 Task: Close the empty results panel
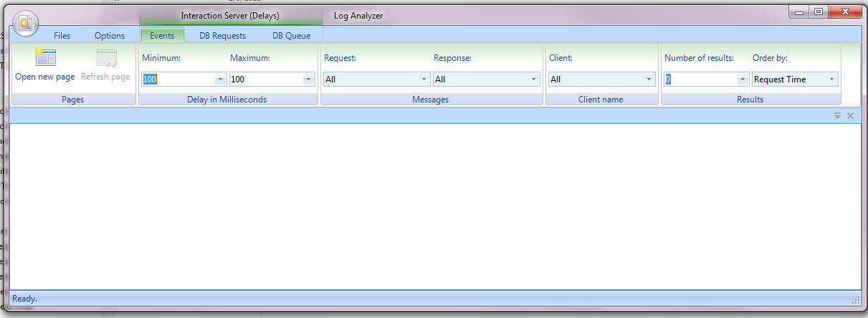tap(850, 115)
